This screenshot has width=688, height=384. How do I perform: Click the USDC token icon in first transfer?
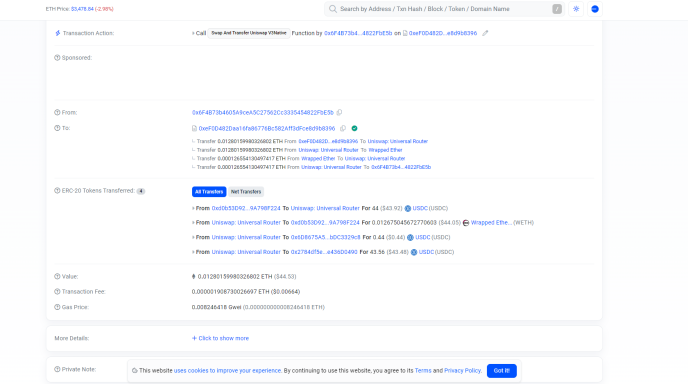(x=408, y=208)
